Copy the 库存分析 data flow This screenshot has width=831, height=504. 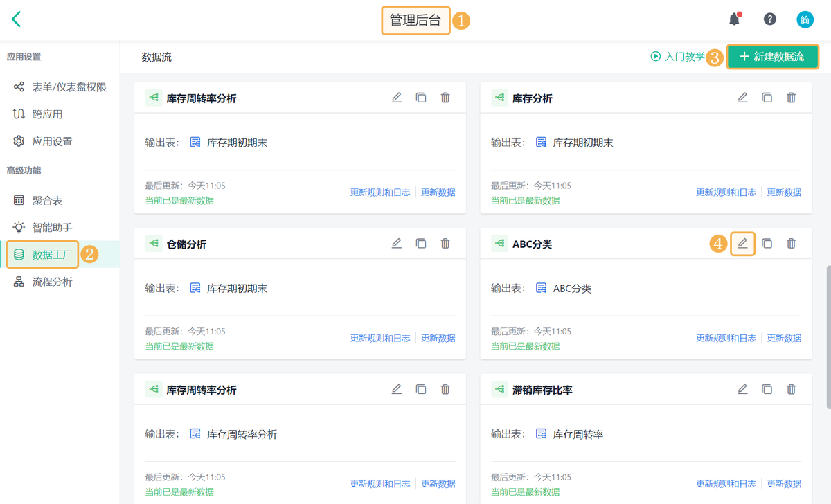(767, 98)
